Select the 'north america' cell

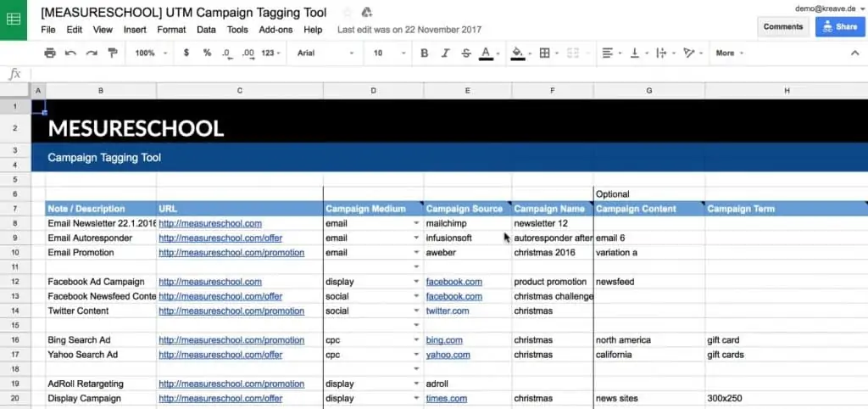click(649, 339)
